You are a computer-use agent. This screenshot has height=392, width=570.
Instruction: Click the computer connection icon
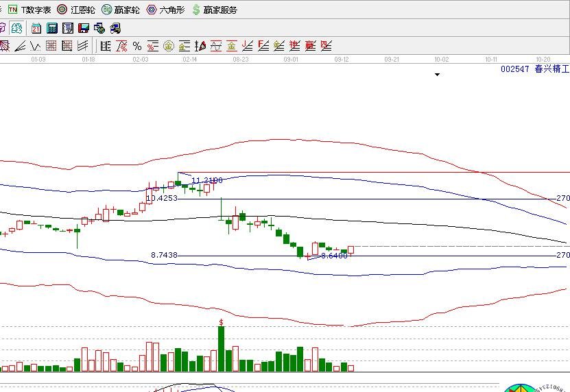click(x=115, y=28)
